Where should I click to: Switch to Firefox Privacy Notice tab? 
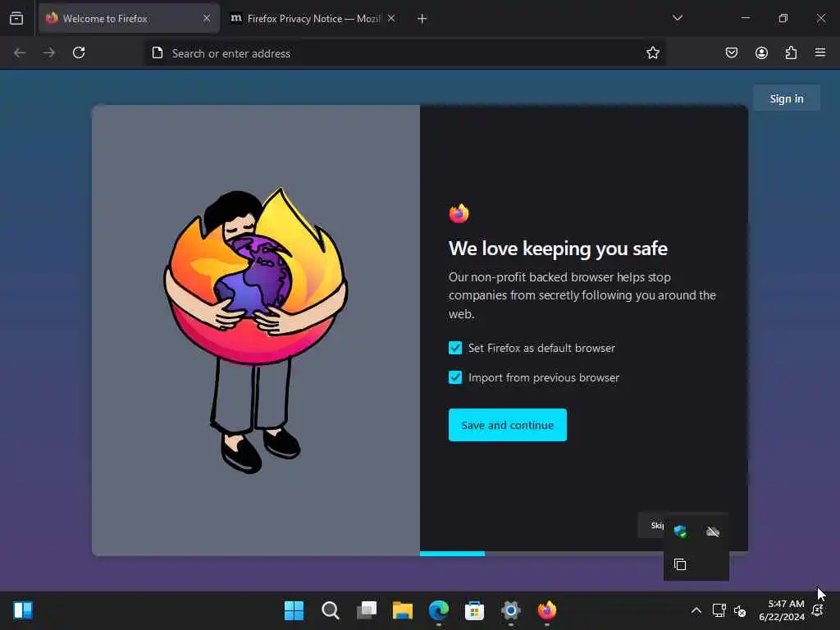313,19
